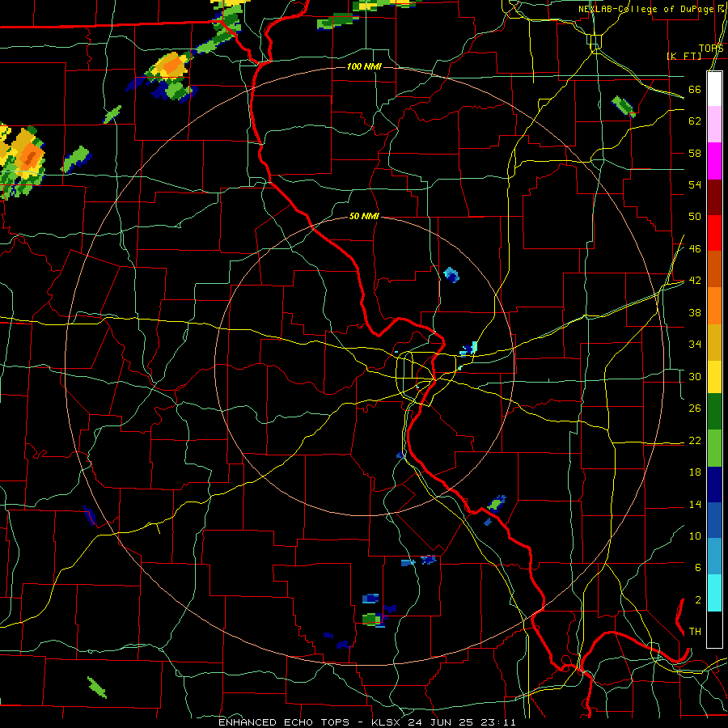Click the 66 legend value
This screenshot has height=728, width=728.
(x=695, y=89)
